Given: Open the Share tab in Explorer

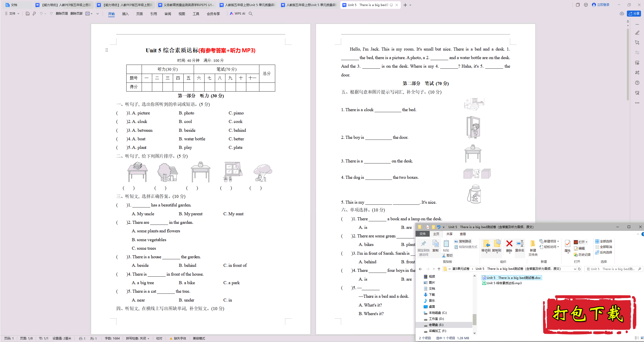Looking at the screenshot, I should pyautogui.click(x=449, y=234).
